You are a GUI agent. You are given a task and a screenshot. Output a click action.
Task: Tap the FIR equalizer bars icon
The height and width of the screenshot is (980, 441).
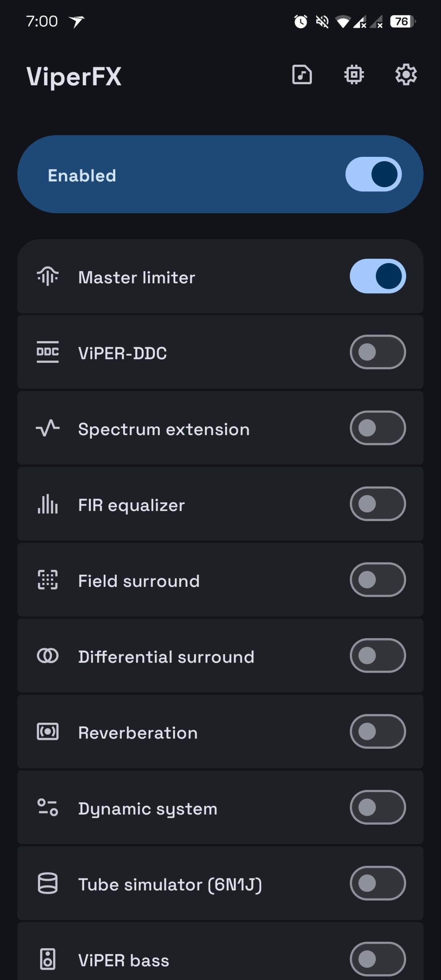point(48,504)
